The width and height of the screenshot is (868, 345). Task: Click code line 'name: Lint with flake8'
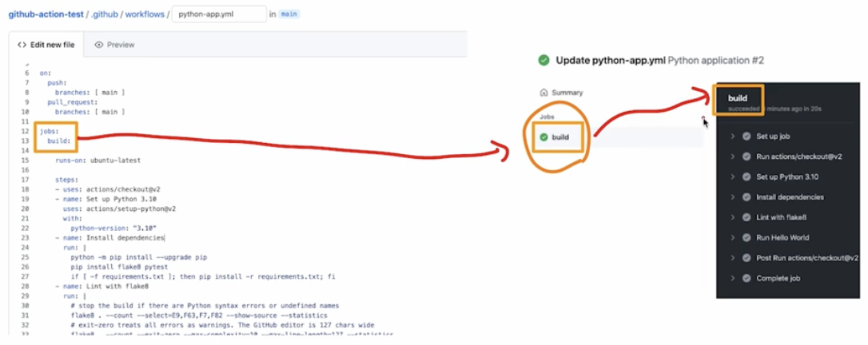tap(102, 286)
